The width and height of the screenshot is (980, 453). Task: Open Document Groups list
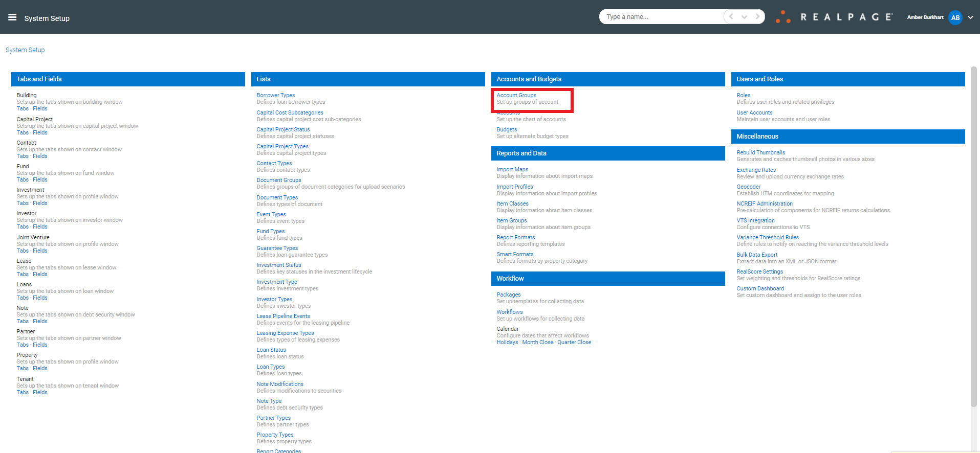pyautogui.click(x=279, y=180)
